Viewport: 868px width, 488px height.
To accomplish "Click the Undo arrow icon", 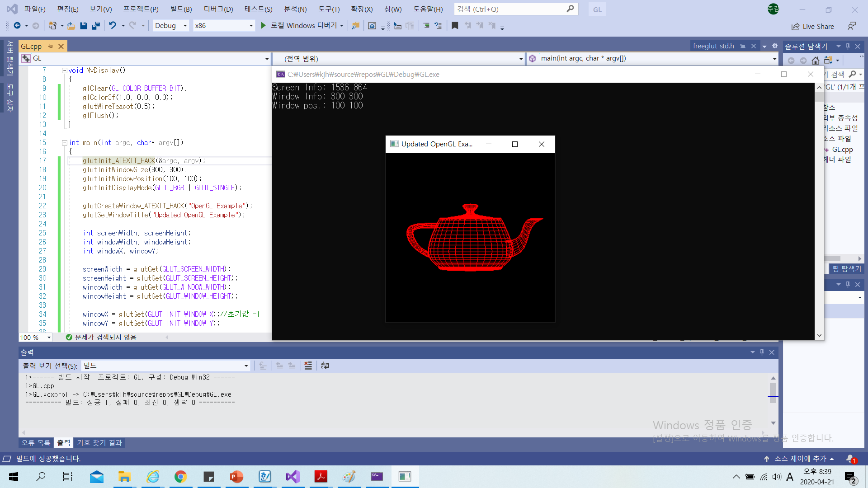I will (112, 26).
